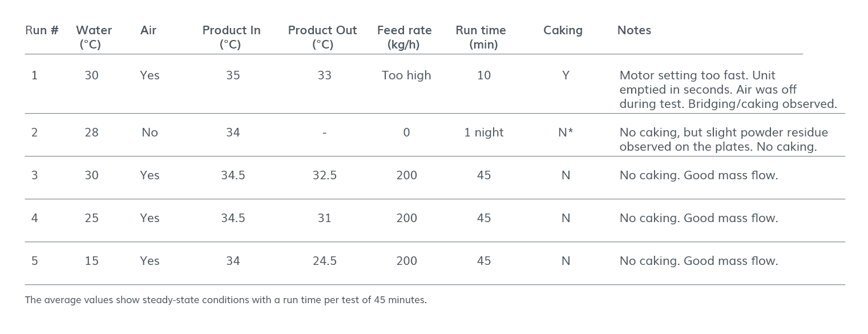Click the Y caking value in run 1
The height and width of the screenshot is (334, 868).
tap(566, 75)
